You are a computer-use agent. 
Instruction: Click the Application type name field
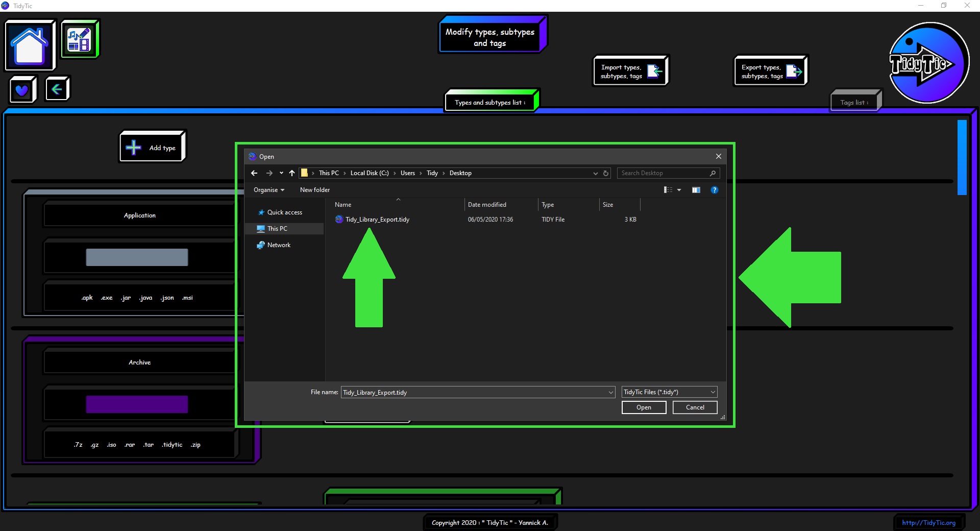click(x=139, y=215)
